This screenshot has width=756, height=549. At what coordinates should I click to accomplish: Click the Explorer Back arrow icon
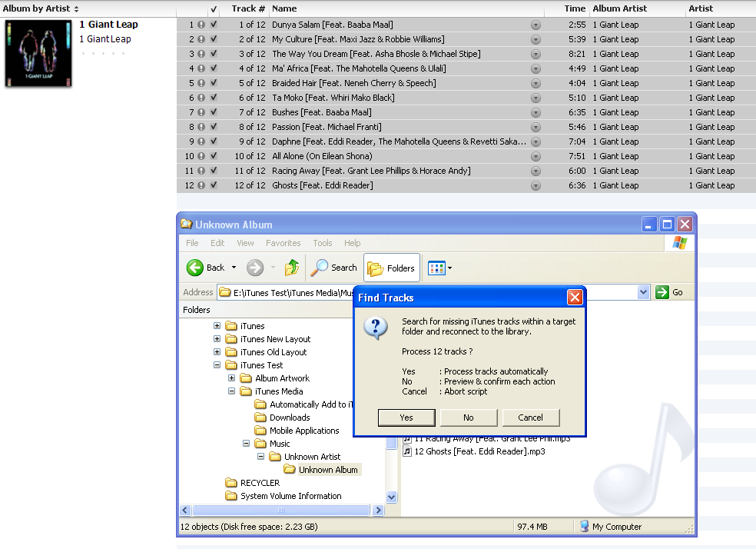tap(195, 268)
